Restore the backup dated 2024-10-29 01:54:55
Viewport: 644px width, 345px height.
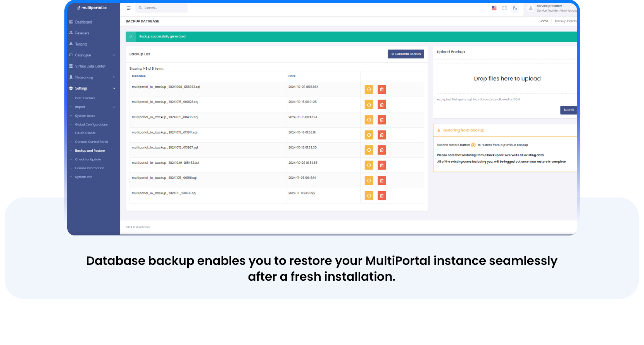(369, 165)
